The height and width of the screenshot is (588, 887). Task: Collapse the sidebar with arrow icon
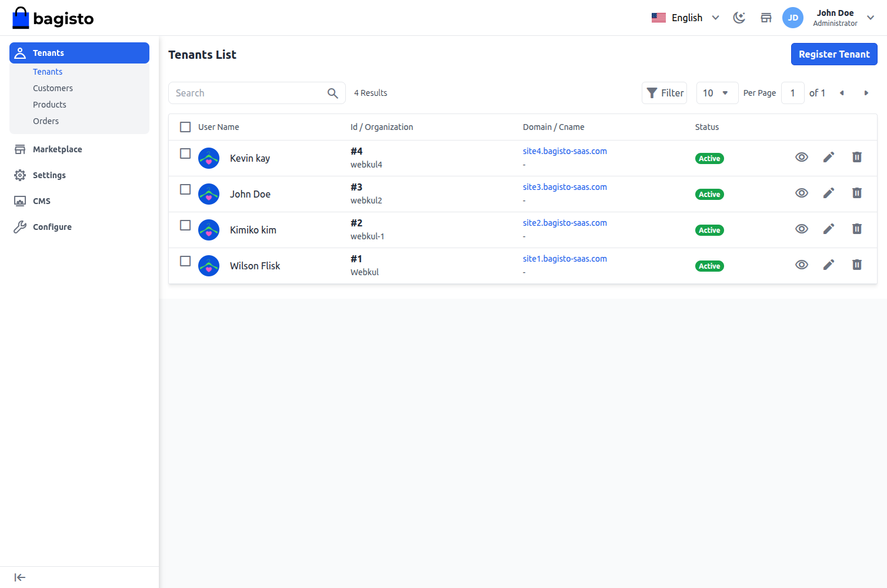point(20,577)
